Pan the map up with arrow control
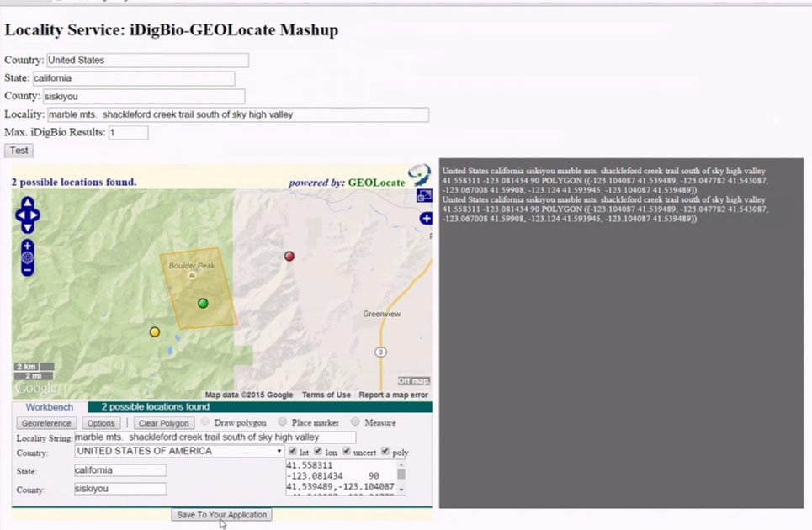Image resolution: width=812 pixels, height=530 pixels. point(28,204)
